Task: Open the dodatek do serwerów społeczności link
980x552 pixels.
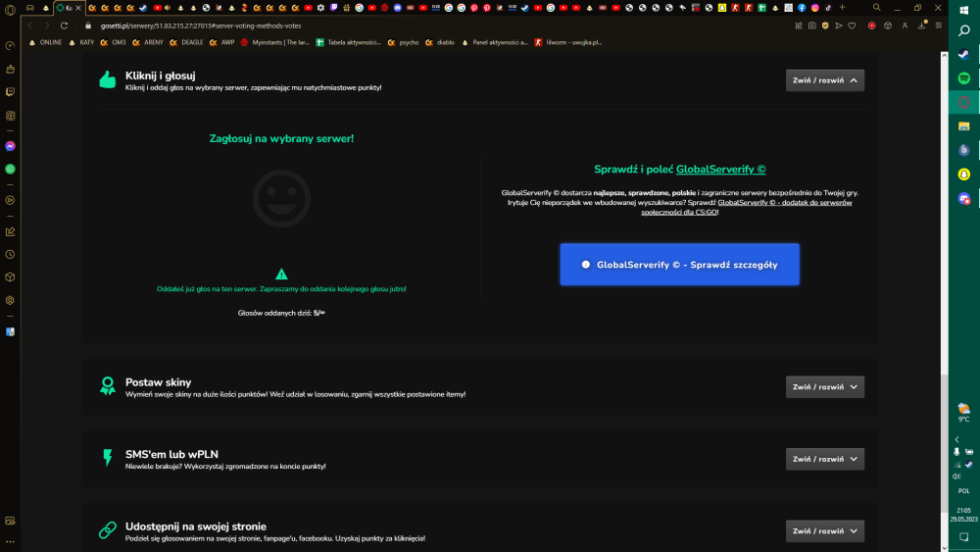Action: [x=746, y=207]
